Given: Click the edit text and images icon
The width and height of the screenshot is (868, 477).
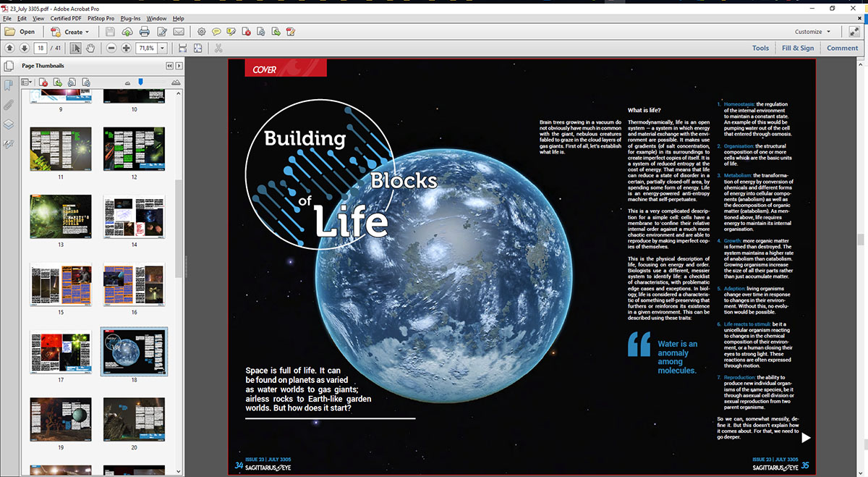Looking at the screenshot, I should [x=162, y=32].
